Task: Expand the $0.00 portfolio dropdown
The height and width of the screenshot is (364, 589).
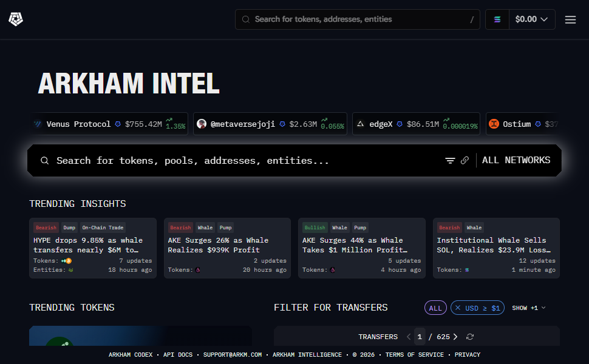Action: point(531,19)
